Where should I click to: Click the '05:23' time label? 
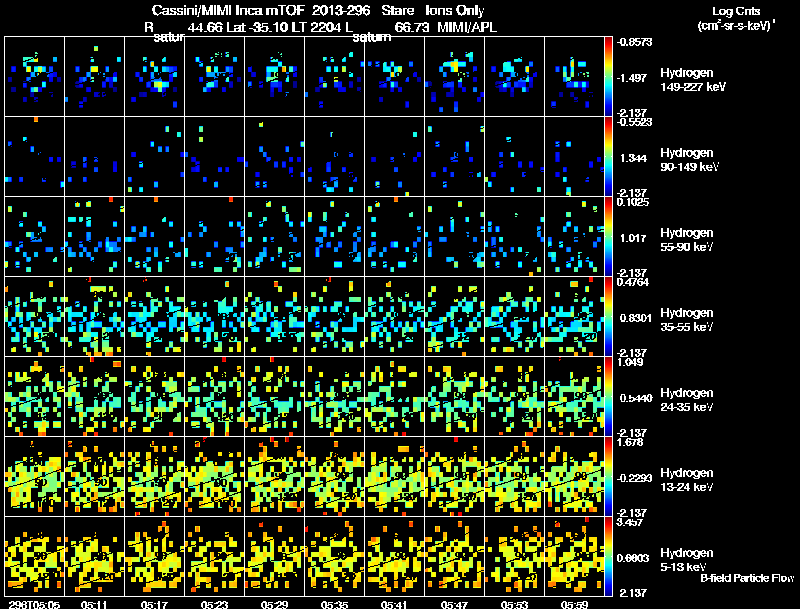click(214, 604)
